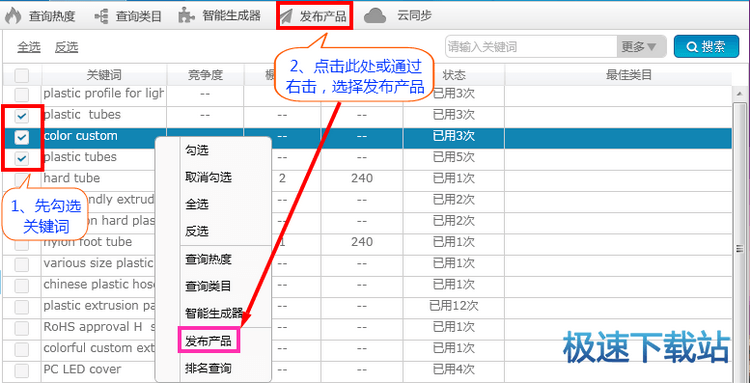Click the 240 value in the nylon foot tube row
The width and height of the screenshot is (750, 383).
click(x=362, y=242)
